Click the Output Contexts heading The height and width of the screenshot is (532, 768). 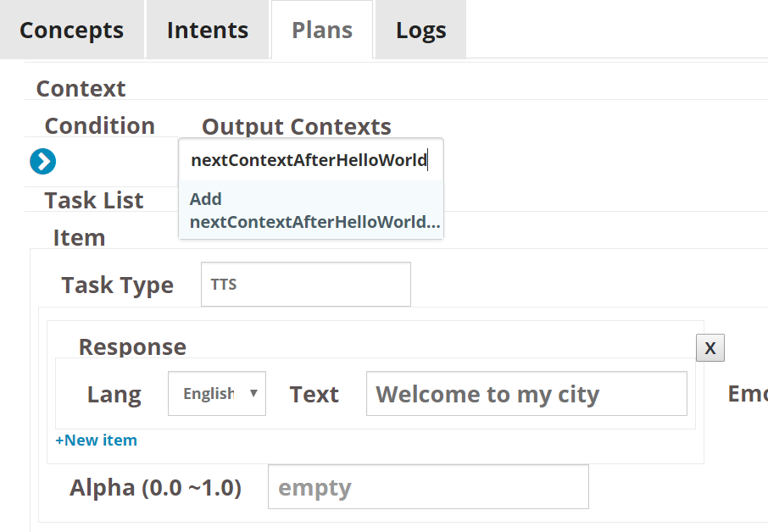297,127
